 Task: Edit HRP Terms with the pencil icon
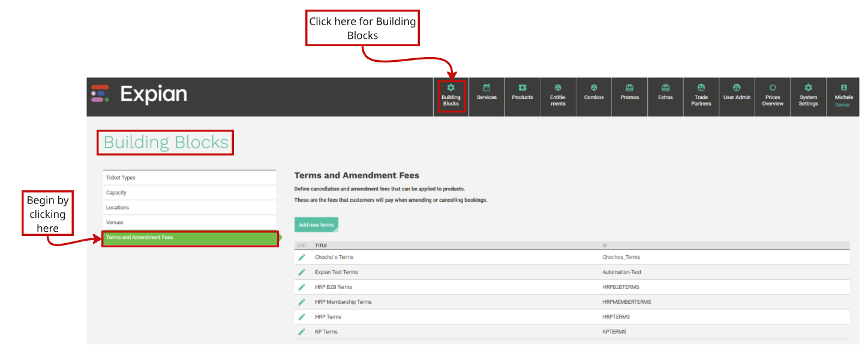[302, 317]
